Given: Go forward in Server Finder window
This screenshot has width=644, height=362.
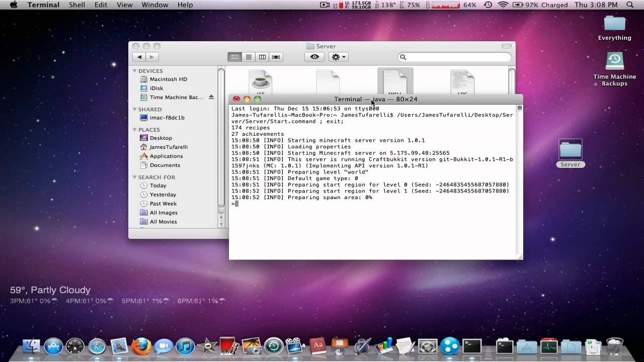Looking at the screenshot, I should 152,57.
